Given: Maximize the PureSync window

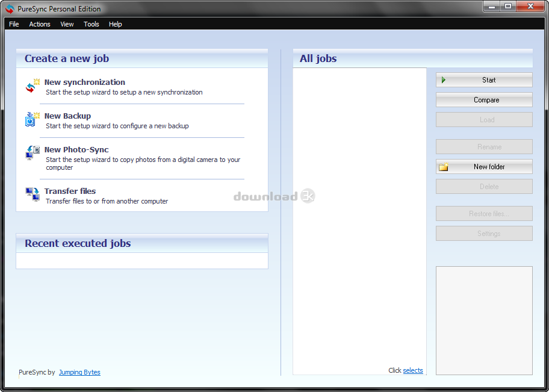Looking at the screenshot, I should pos(507,6).
